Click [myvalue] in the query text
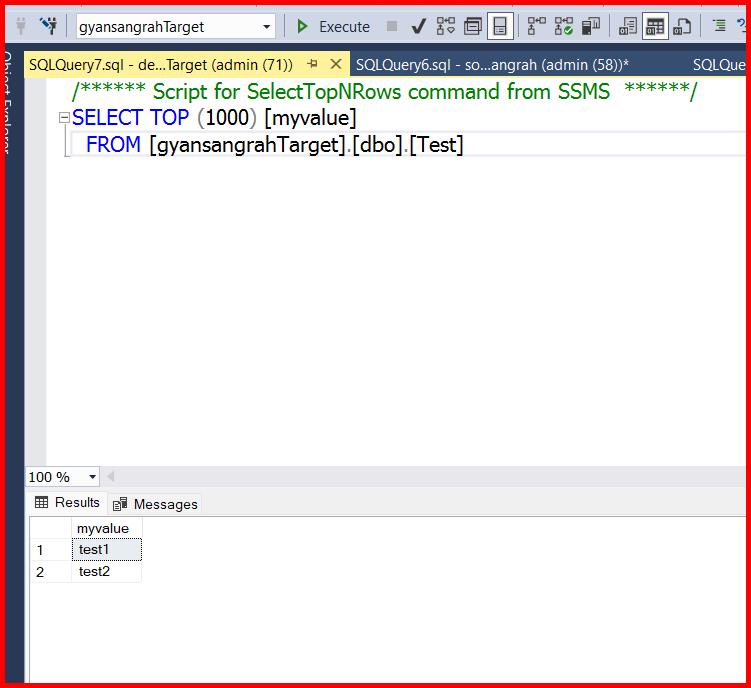 [x=310, y=118]
